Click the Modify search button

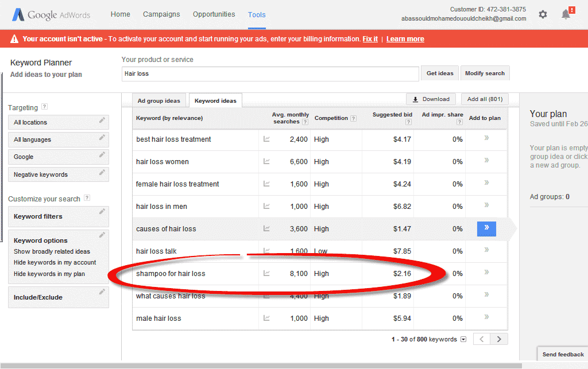click(x=485, y=73)
